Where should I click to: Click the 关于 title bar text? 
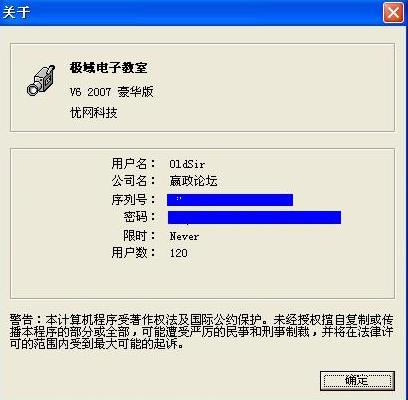point(16,13)
